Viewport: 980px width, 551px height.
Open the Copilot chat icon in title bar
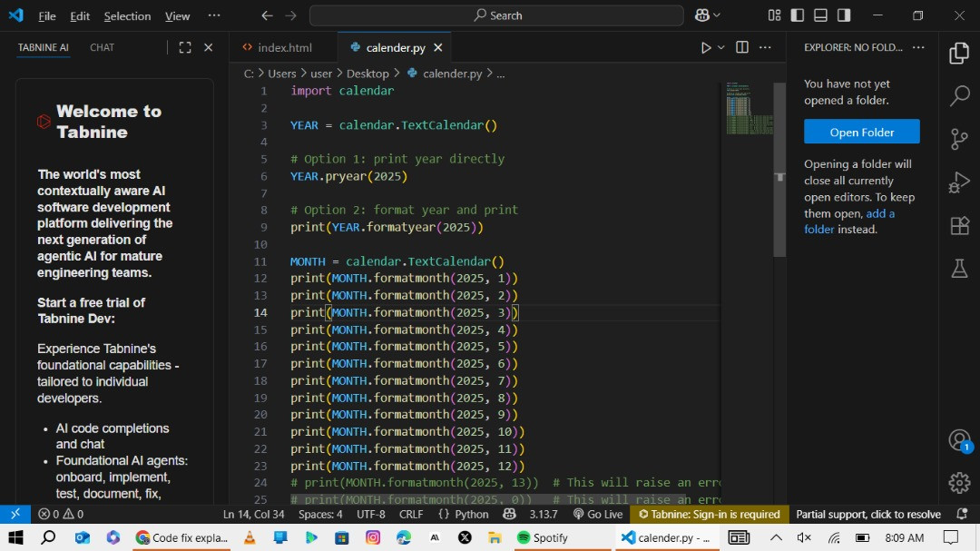tap(701, 15)
